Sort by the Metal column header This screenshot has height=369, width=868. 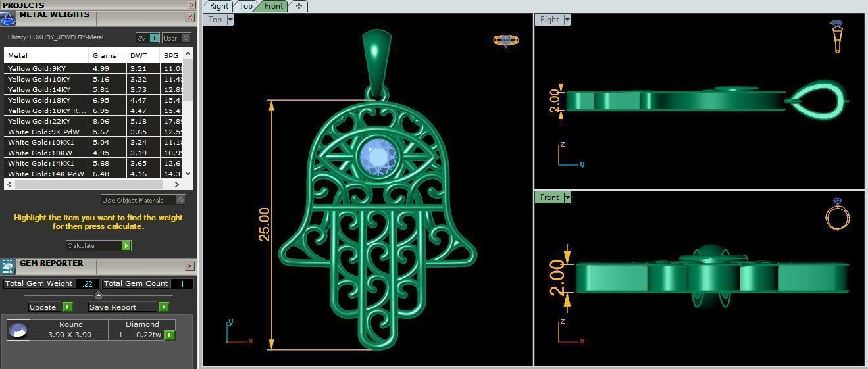click(x=46, y=55)
